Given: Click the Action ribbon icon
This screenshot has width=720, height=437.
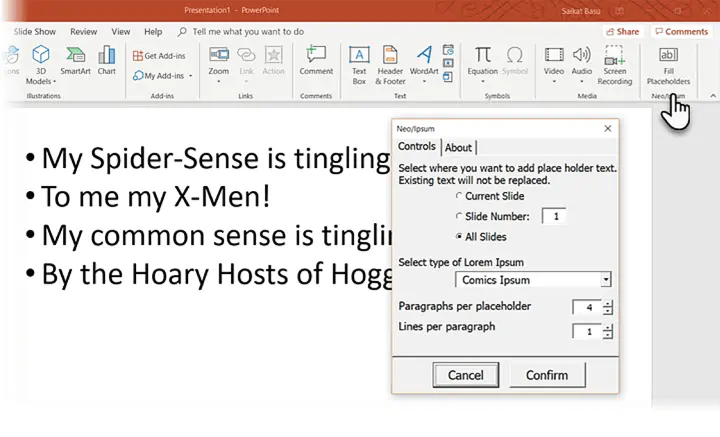Looking at the screenshot, I should [273, 60].
